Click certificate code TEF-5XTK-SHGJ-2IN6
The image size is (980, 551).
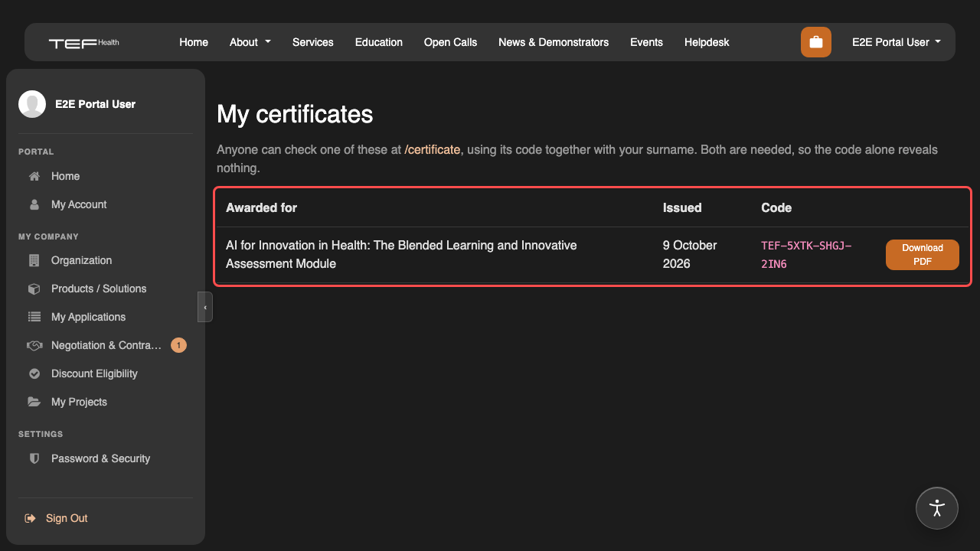coord(806,255)
